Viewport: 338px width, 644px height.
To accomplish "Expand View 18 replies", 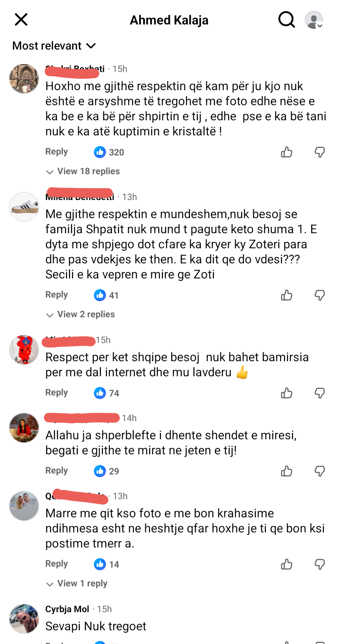I will coord(83,171).
